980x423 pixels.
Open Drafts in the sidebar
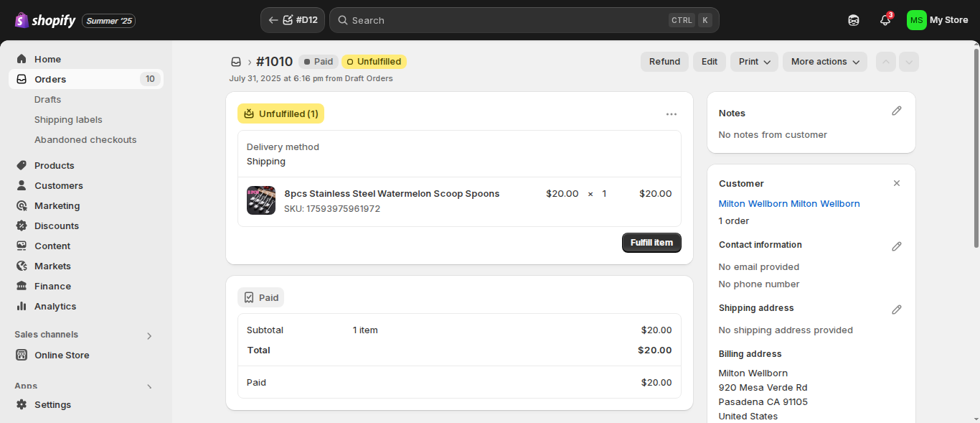pyautogui.click(x=47, y=99)
